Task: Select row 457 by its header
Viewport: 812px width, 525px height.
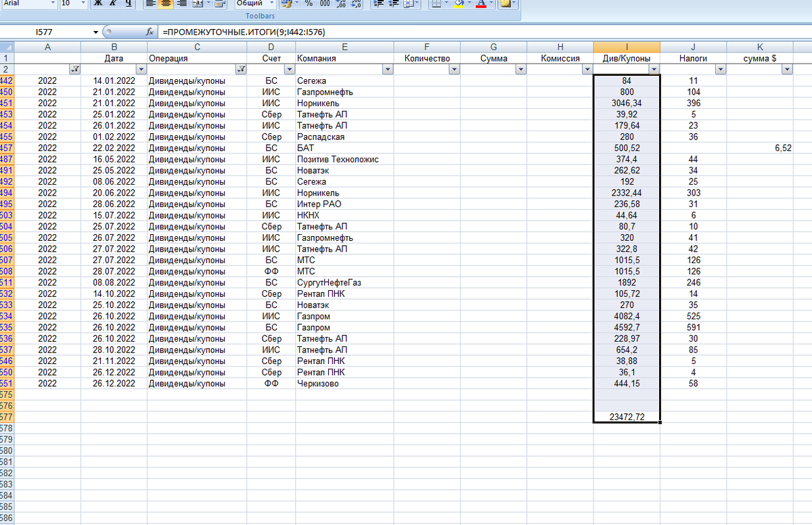Action: click(x=7, y=147)
